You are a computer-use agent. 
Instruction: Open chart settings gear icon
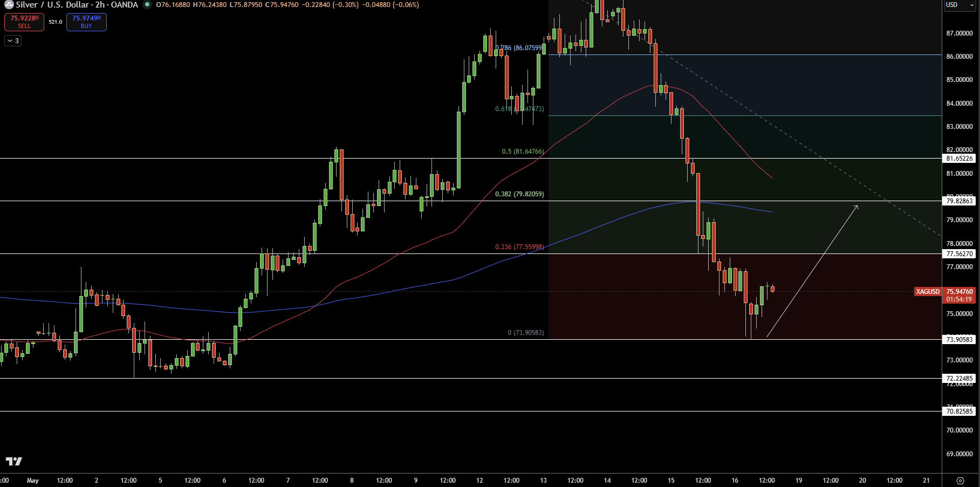coord(960,481)
